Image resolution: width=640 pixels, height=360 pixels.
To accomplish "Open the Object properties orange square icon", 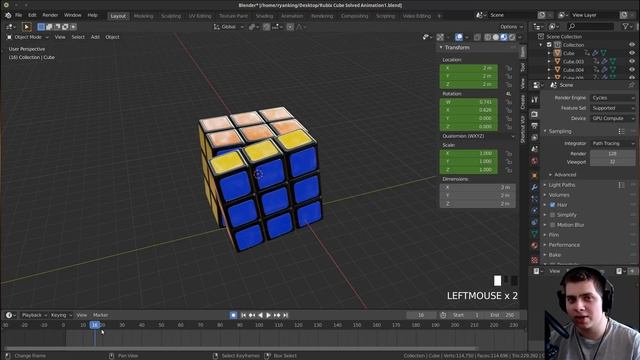I will point(534,176).
